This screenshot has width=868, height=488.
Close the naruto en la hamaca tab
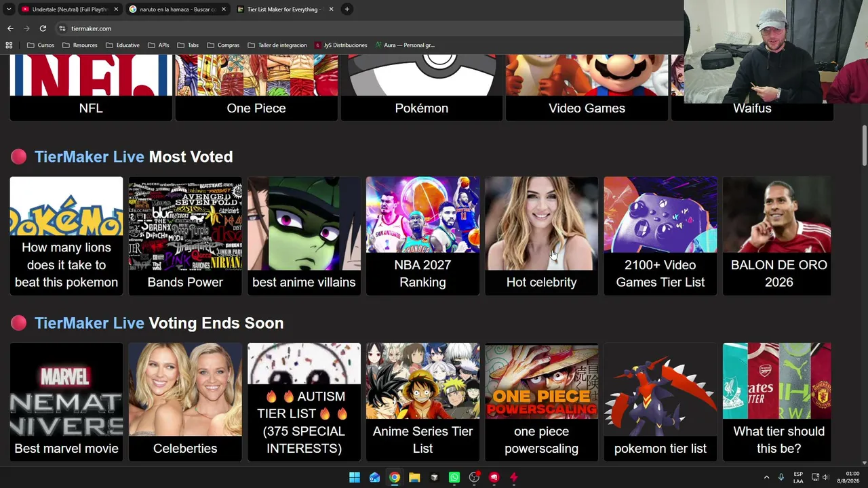[x=223, y=9]
